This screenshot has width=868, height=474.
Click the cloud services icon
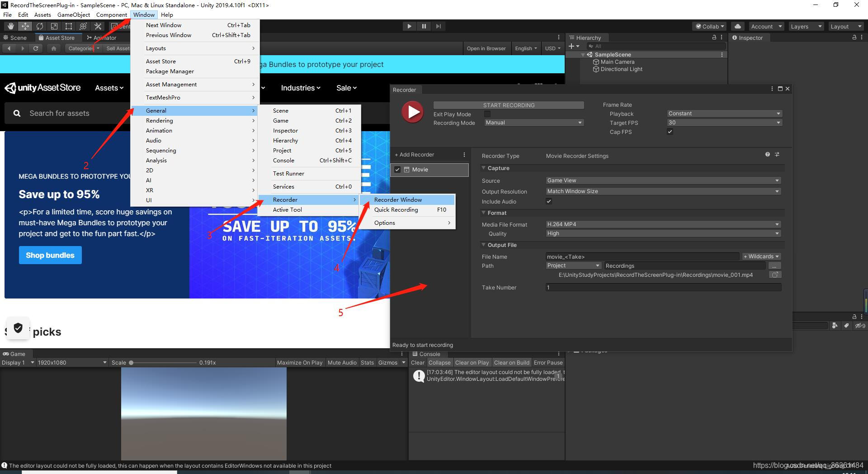tap(738, 26)
